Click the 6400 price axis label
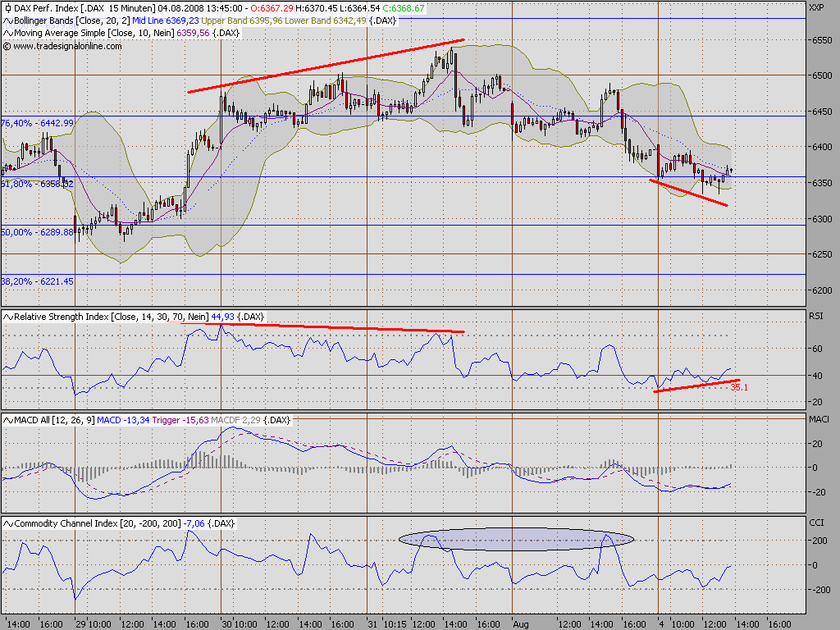 point(822,148)
